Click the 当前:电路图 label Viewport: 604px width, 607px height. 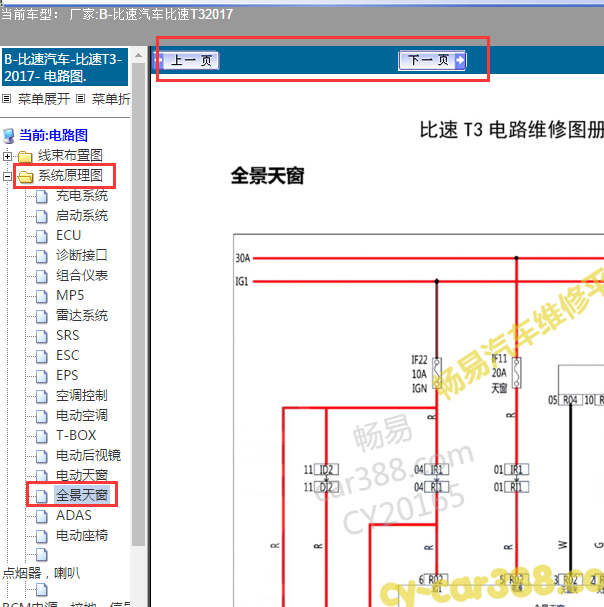point(54,135)
